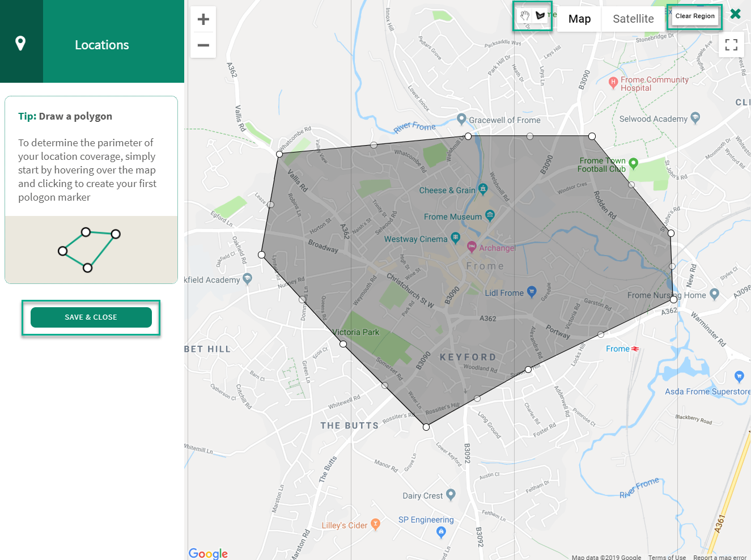Click the Broadway street label

pos(323,246)
